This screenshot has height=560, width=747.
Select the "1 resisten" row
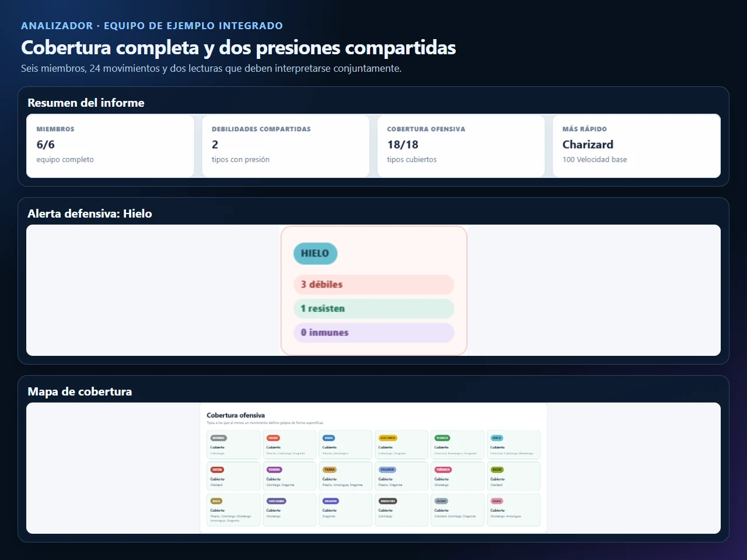click(x=373, y=309)
